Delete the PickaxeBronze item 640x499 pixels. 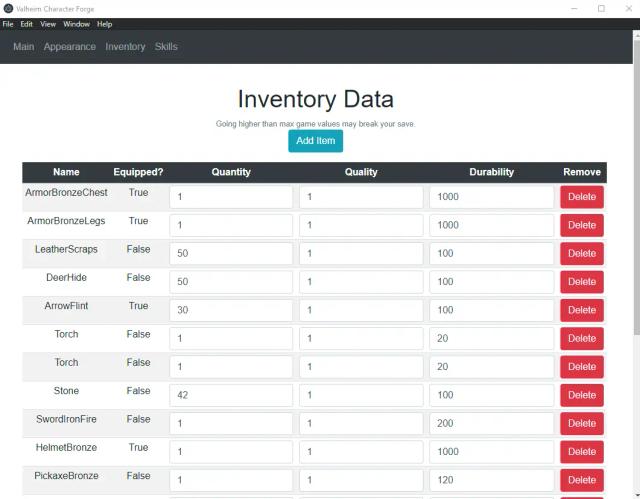pyautogui.click(x=582, y=480)
